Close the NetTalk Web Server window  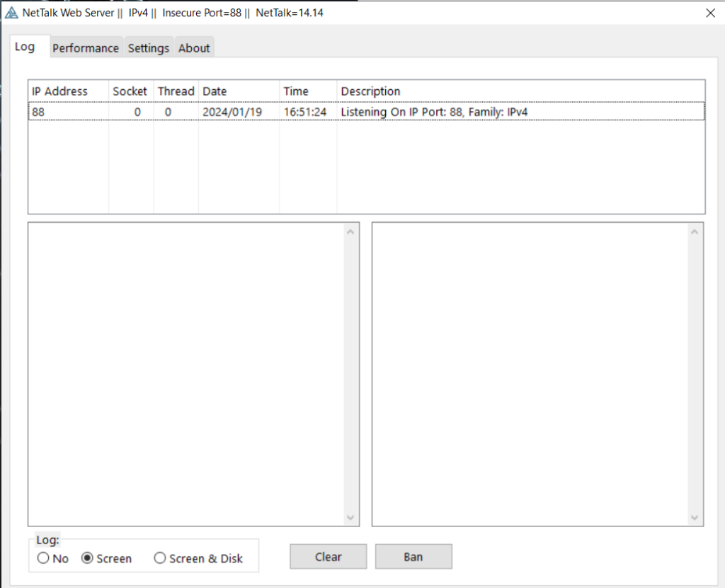(x=710, y=13)
